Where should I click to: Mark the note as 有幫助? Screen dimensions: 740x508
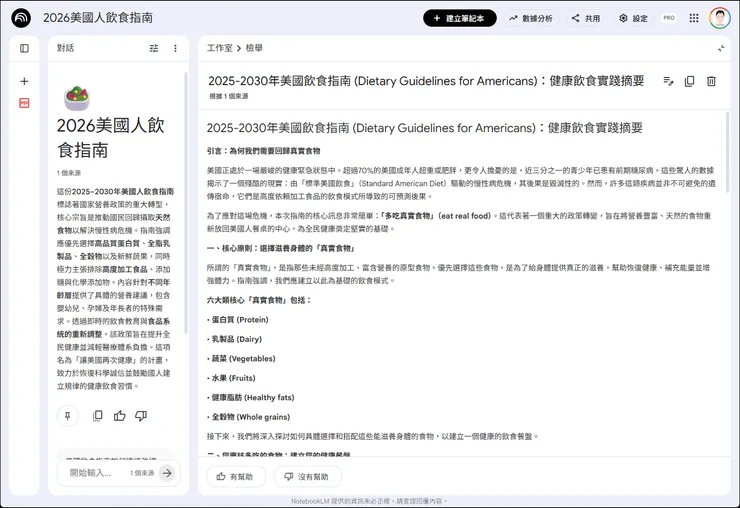click(235, 476)
